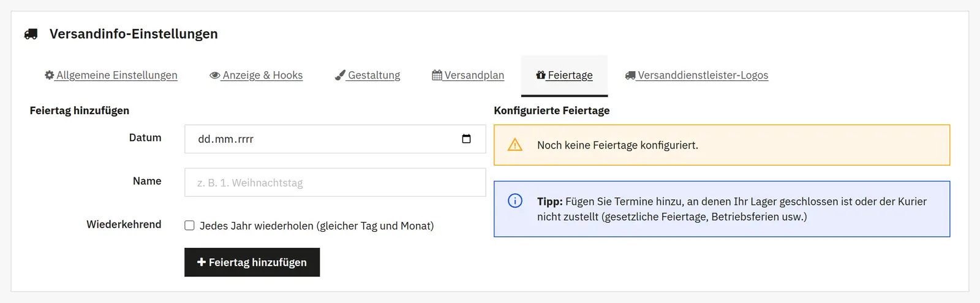Select the Feiertage tab
The height and width of the screenshot is (303, 980).
564,75
